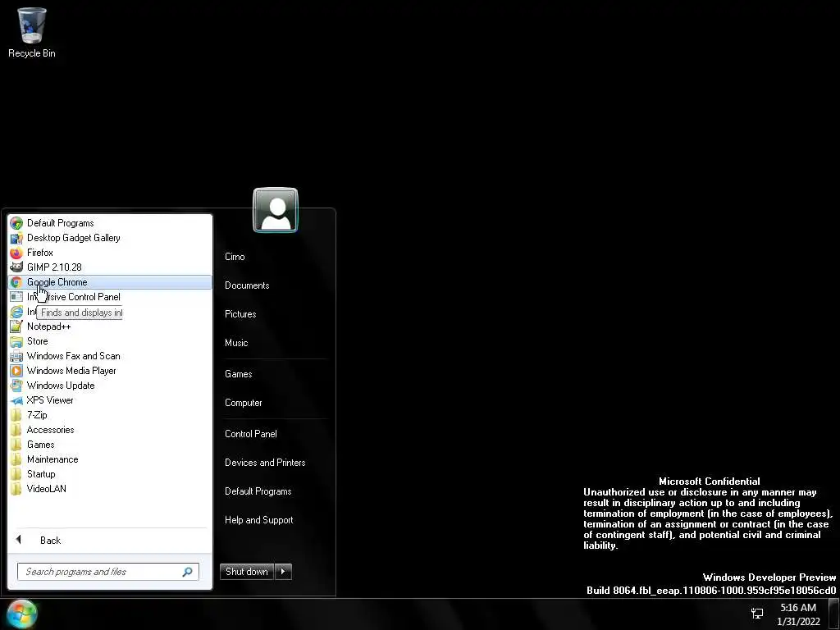Click the network tray icon
Viewport: 840px width, 630px height.
pyautogui.click(x=757, y=614)
